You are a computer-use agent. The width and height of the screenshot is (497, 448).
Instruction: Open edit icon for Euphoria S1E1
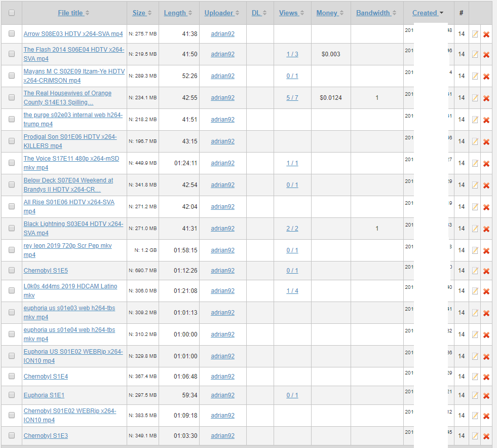pos(475,395)
